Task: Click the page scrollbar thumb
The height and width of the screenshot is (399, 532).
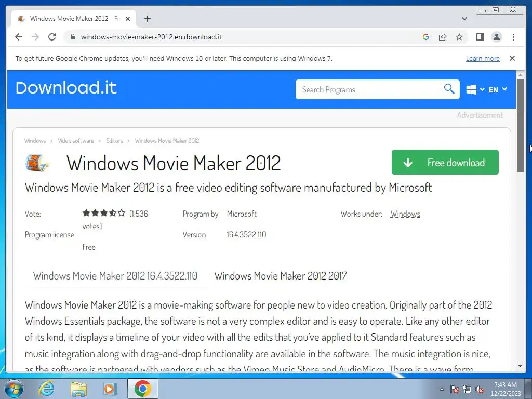Action: pyautogui.click(x=520, y=126)
